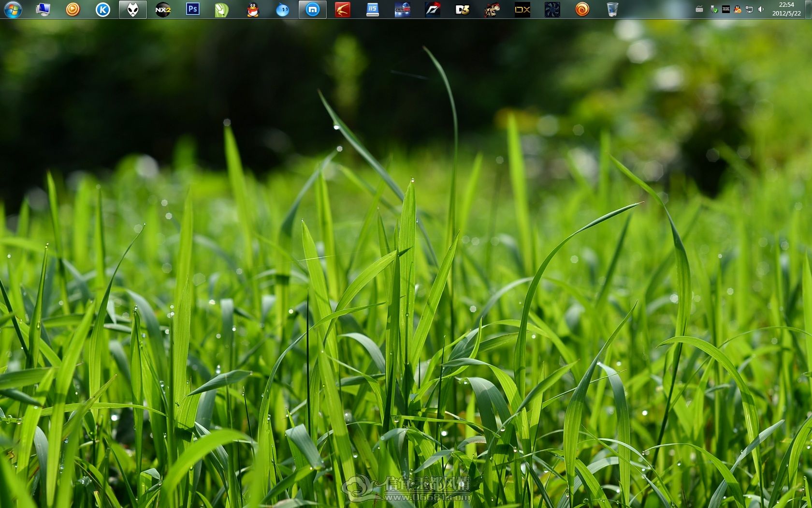Open the green CorelDRAW pencil icon
The image size is (812, 508).
point(222,9)
